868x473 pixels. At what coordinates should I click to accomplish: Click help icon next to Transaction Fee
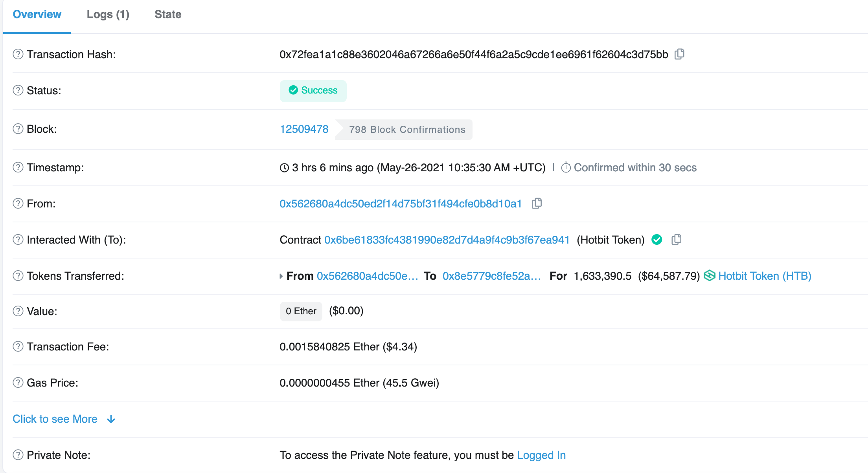[x=18, y=346]
